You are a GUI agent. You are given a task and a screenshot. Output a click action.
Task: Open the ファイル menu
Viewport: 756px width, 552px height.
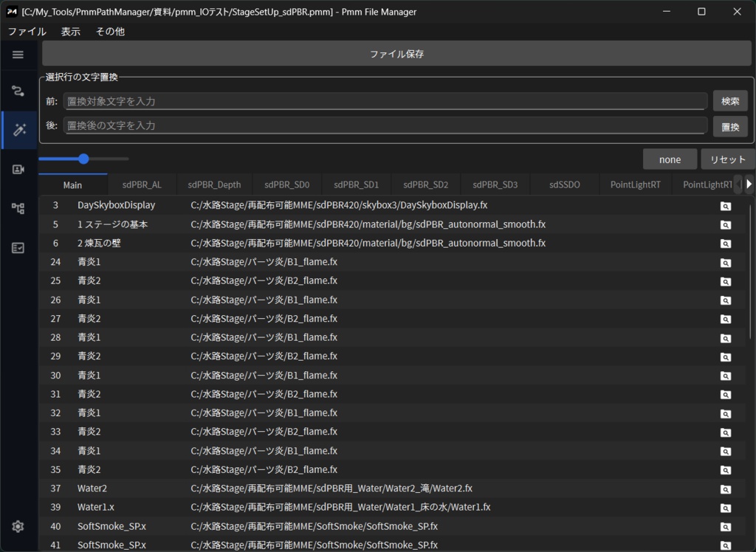[27, 32]
